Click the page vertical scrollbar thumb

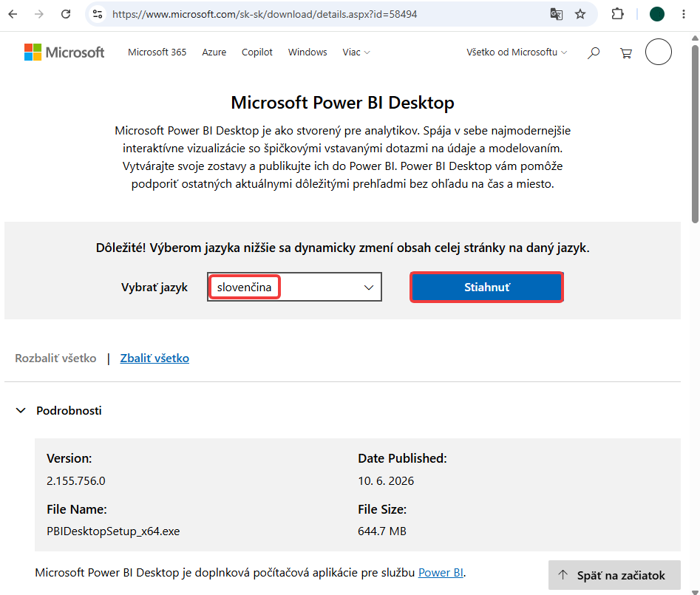pyautogui.click(x=695, y=133)
